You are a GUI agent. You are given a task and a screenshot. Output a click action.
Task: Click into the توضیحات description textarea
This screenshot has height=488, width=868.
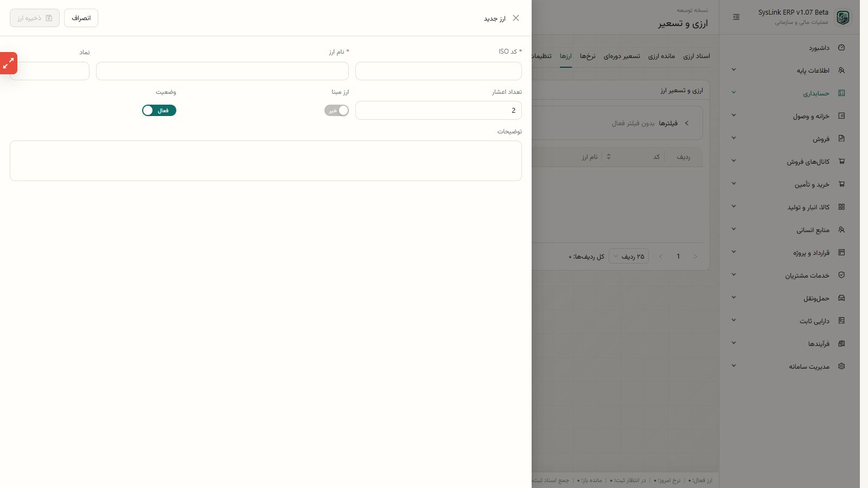[x=266, y=161]
